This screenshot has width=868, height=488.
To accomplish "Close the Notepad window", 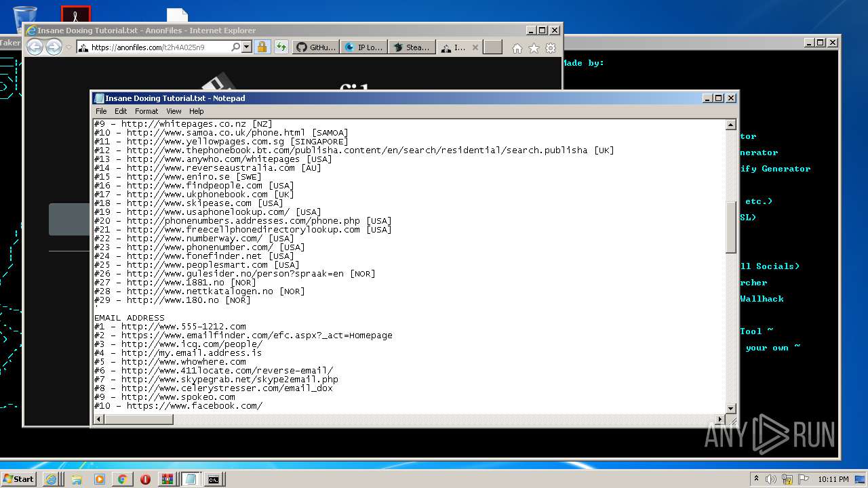I will (x=731, y=98).
